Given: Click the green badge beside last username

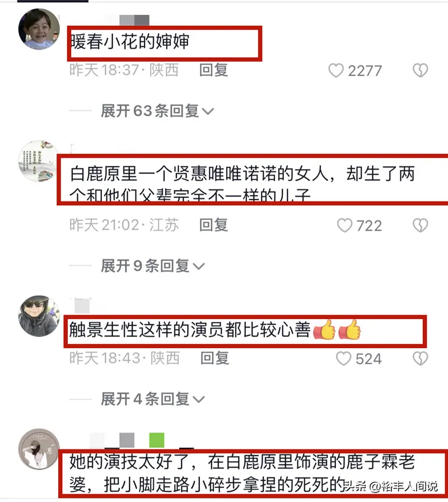Looking at the screenshot, I should click(x=157, y=440).
